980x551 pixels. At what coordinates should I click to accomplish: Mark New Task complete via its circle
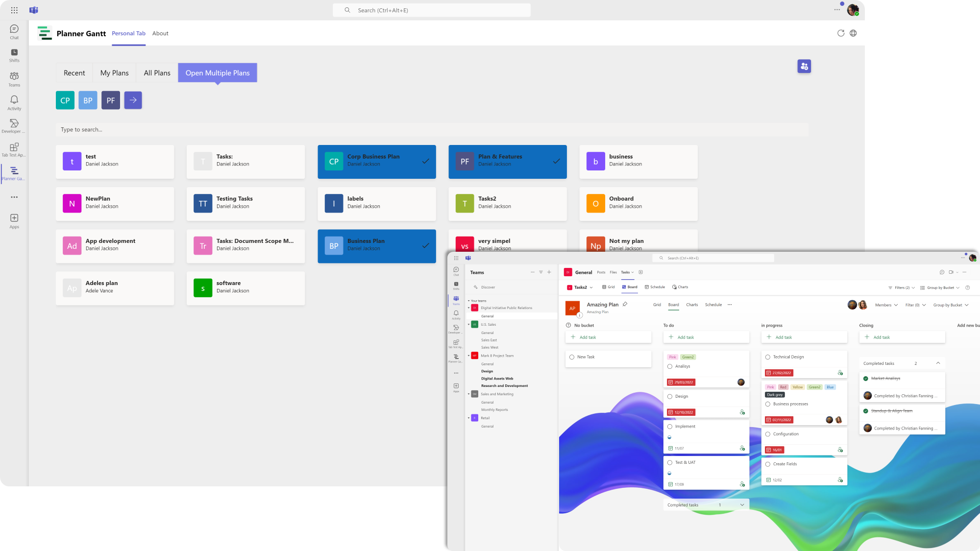[x=572, y=357]
